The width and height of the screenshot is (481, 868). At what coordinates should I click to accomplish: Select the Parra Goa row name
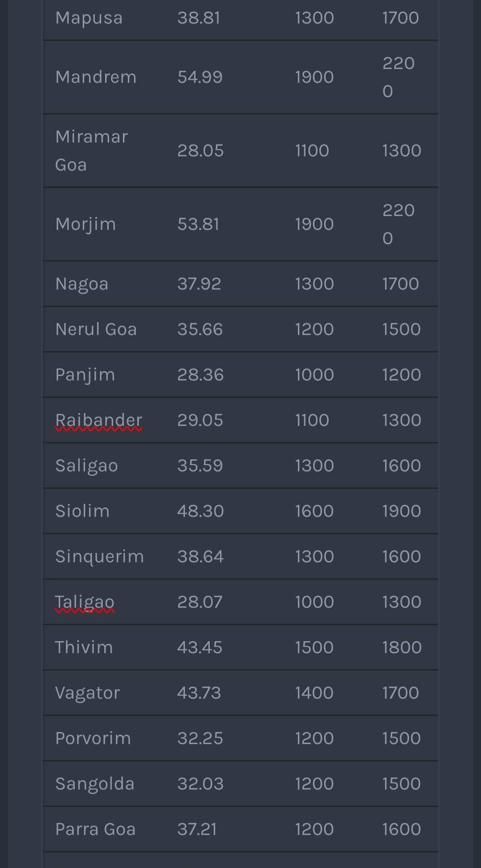pyautogui.click(x=95, y=829)
